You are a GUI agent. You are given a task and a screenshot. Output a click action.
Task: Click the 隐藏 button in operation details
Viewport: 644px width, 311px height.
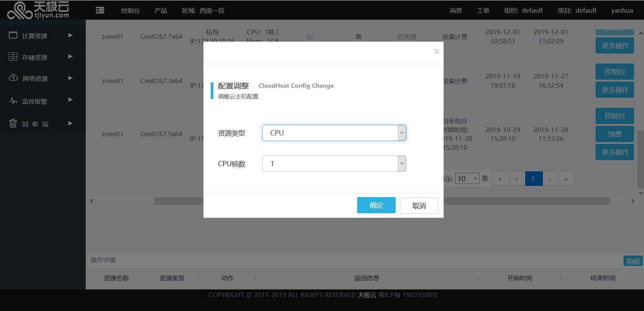pyautogui.click(x=633, y=261)
